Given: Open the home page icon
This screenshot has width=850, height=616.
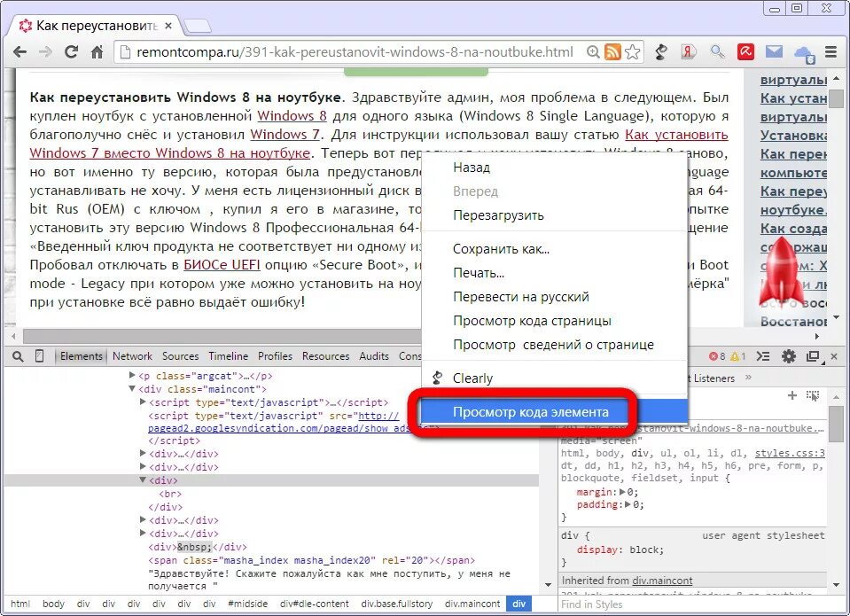Looking at the screenshot, I should click(x=97, y=52).
